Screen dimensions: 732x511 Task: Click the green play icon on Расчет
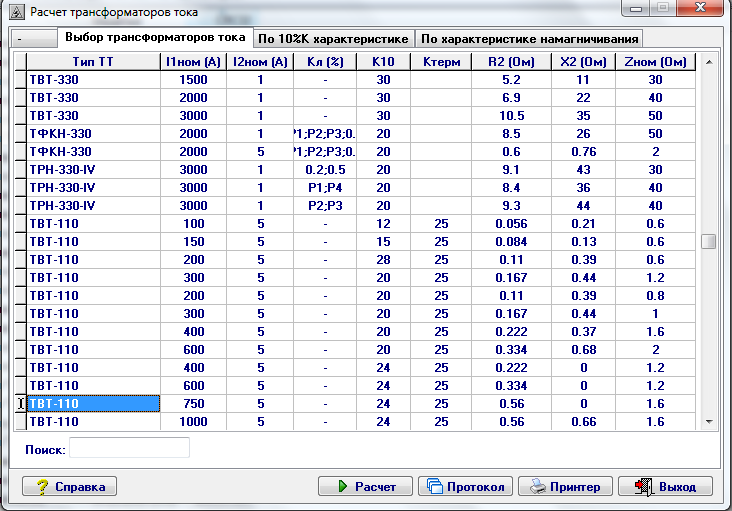(343, 486)
